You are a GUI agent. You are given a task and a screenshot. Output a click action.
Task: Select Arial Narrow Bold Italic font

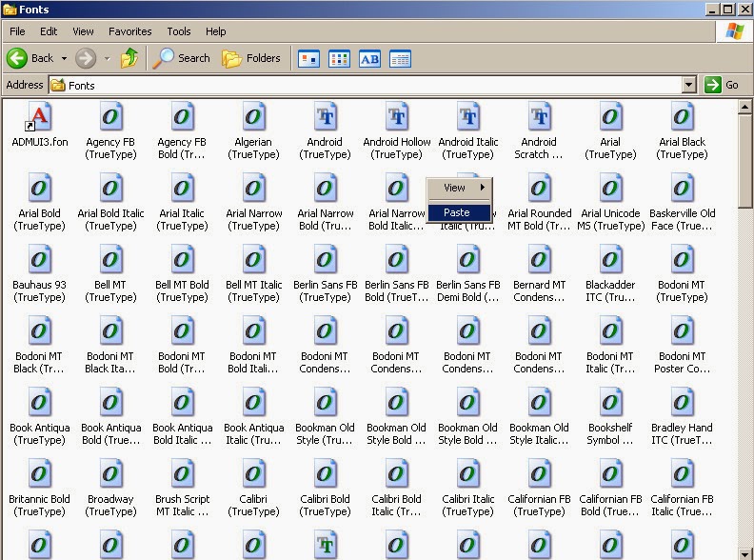(x=396, y=202)
